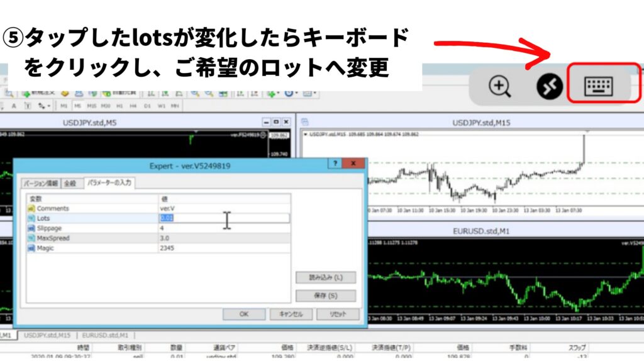The height and width of the screenshot is (361, 644).
Task: Open the Remote Desktop connection icon
Action: [x=549, y=86]
